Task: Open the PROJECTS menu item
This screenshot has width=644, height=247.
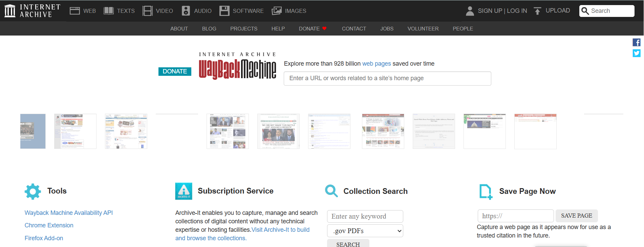Action: click(x=244, y=29)
